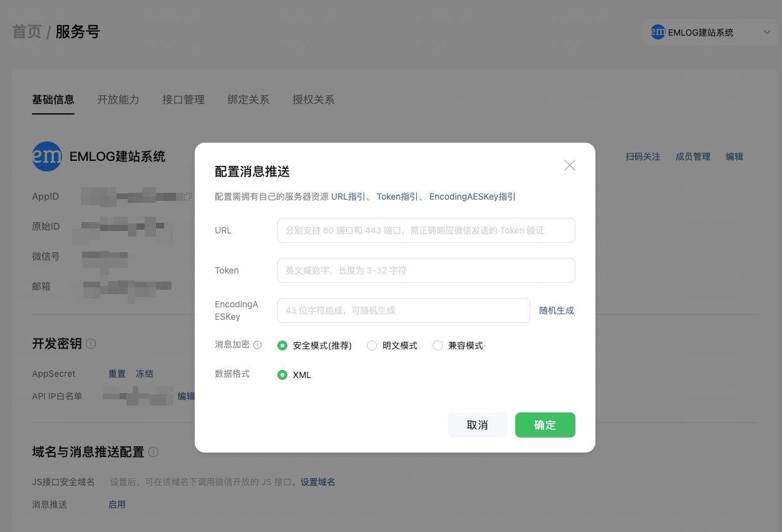Click the info icon beside 消息加密
The image size is (782, 532).
pyautogui.click(x=257, y=345)
